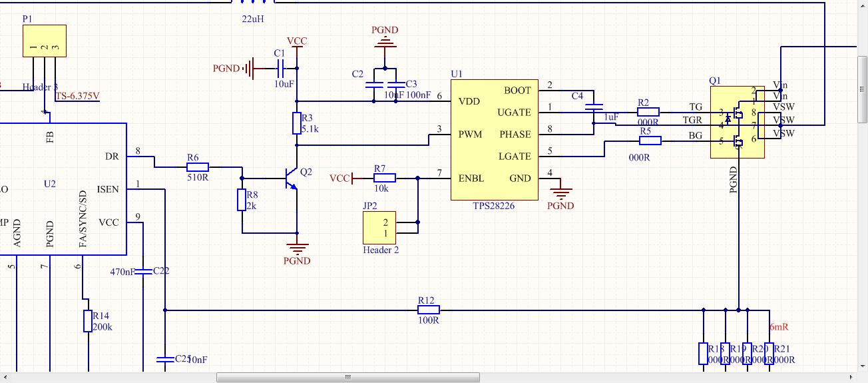The height and width of the screenshot is (383, 868).
Task: Select resistor R6 510R
Action: click(198, 167)
